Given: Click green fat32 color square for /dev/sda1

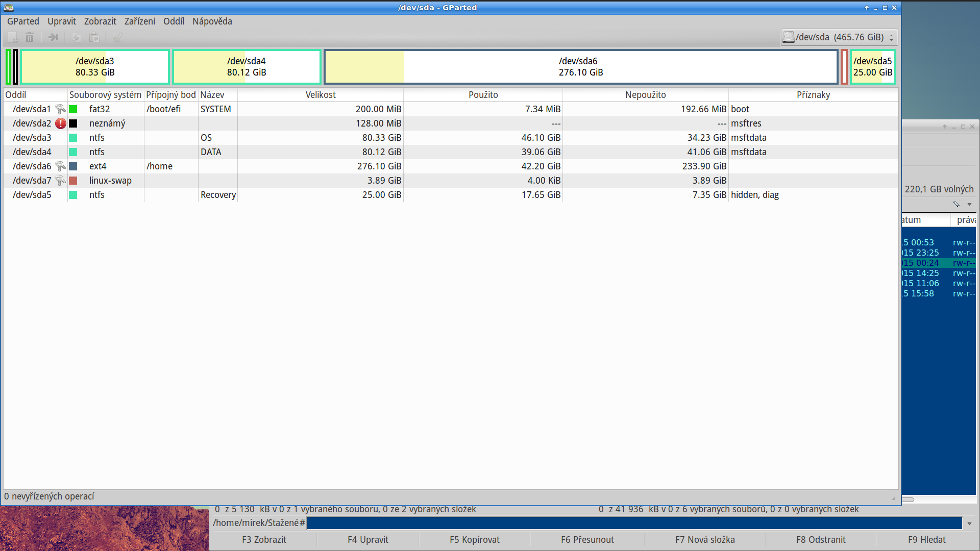Looking at the screenshot, I should click(73, 109).
